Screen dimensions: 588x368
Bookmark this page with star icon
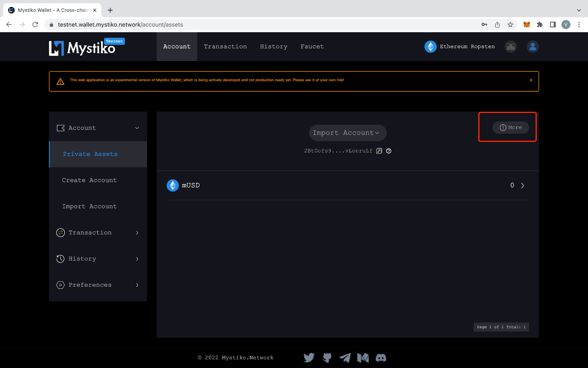(510, 25)
